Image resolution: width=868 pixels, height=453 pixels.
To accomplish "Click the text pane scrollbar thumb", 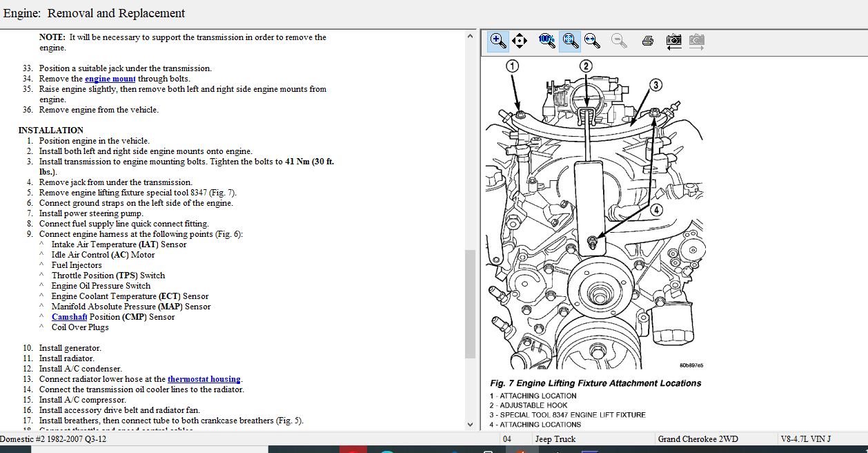I will pyautogui.click(x=471, y=304).
